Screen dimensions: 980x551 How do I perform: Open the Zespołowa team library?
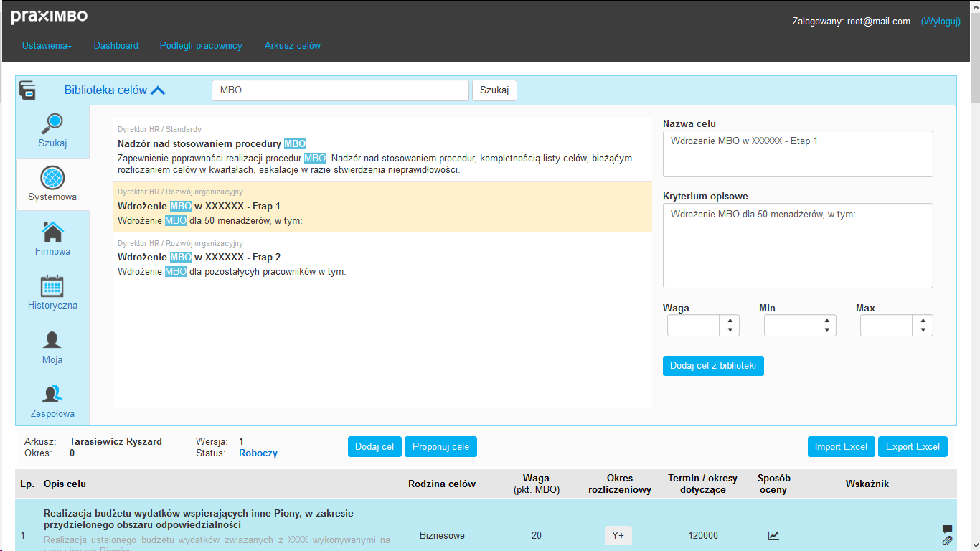[x=52, y=401]
